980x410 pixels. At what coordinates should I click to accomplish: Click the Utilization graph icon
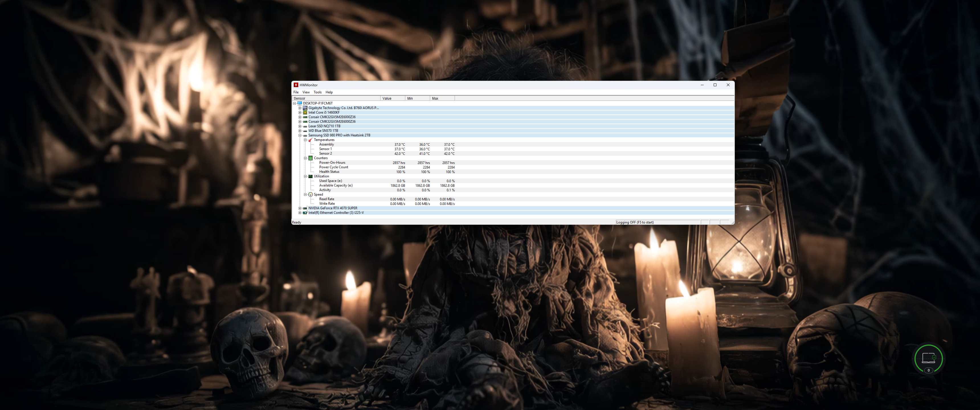311,177
